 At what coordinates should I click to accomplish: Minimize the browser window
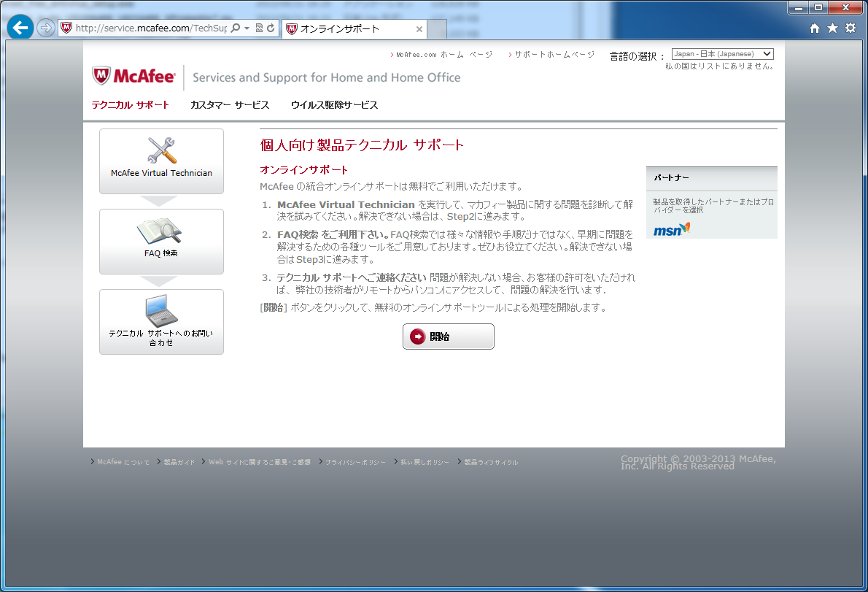[x=798, y=8]
